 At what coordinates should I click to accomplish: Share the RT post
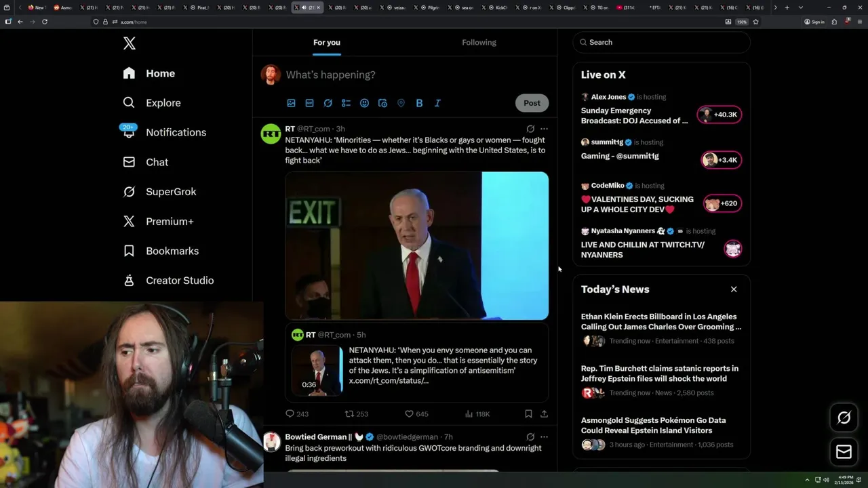point(544,414)
